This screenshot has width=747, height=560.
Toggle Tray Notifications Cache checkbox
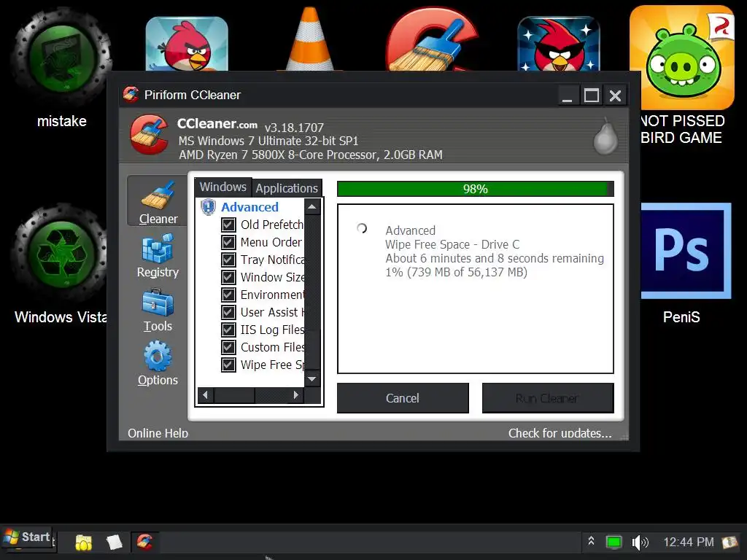(x=228, y=260)
